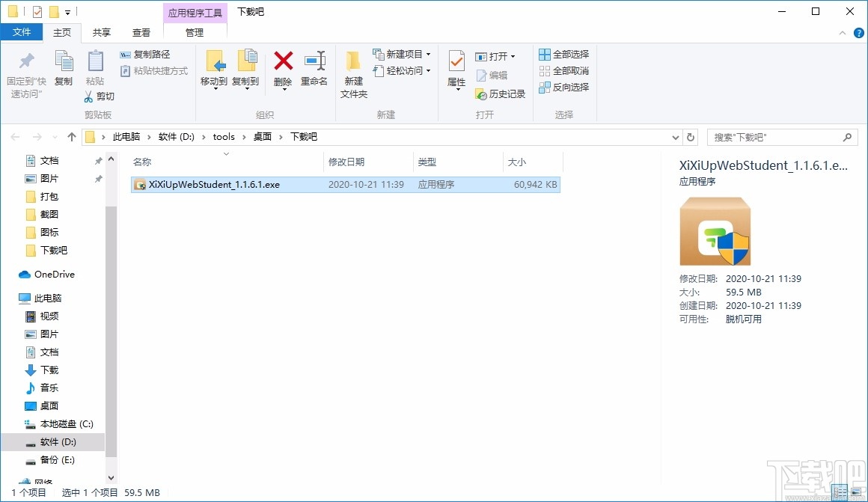
Task: Click the Paste clipboard icon
Action: click(x=95, y=61)
